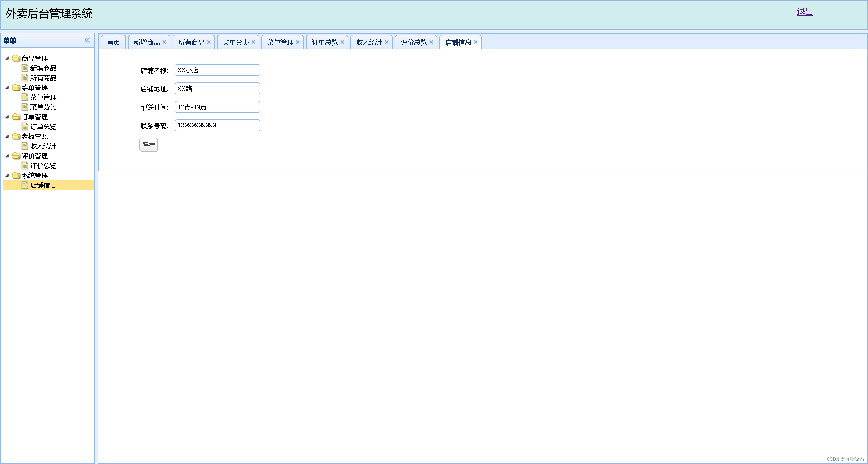Close the 所有商品 tab
The height and width of the screenshot is (464, 868).
tap(209, 42)
